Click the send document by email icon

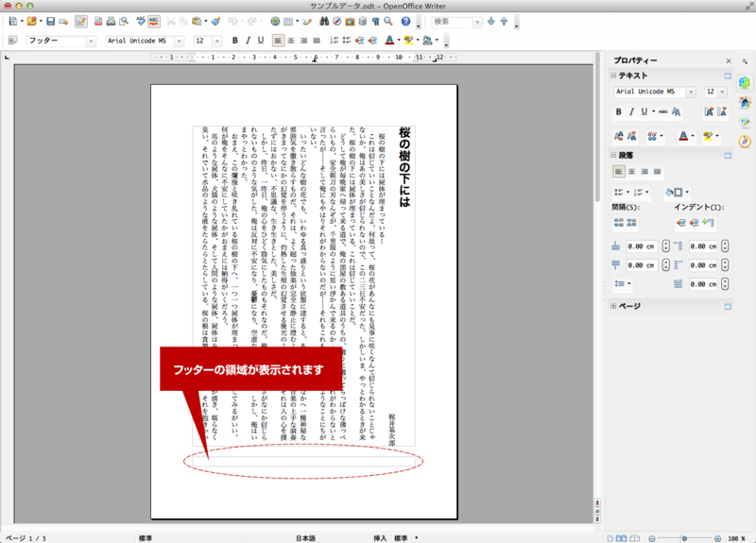click(63, 21)
